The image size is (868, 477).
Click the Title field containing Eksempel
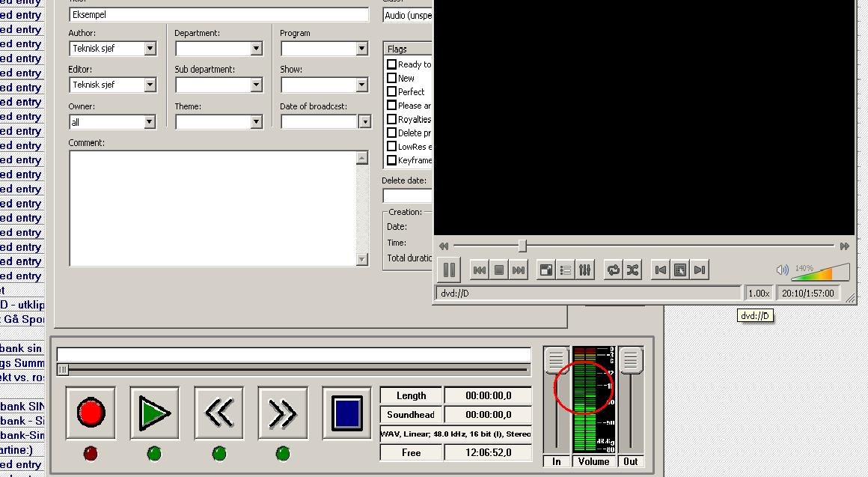coord(218,14)
